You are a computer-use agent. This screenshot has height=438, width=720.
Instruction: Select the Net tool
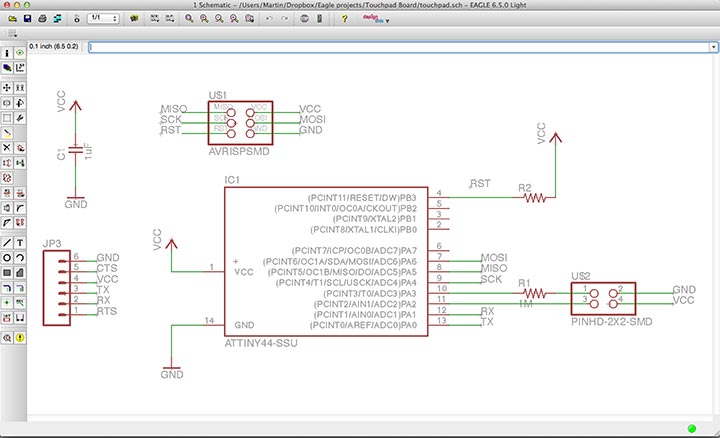click(20, 288)
